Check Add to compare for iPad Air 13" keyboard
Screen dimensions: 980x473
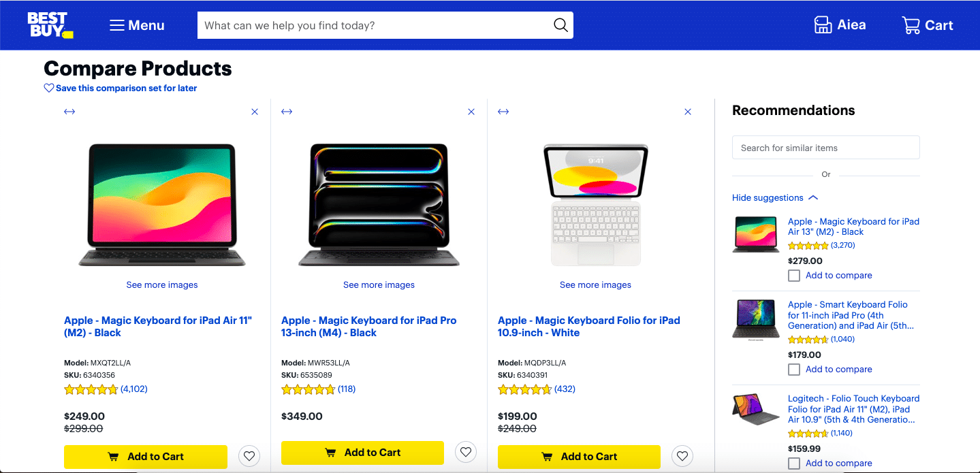tap(794, 276)
